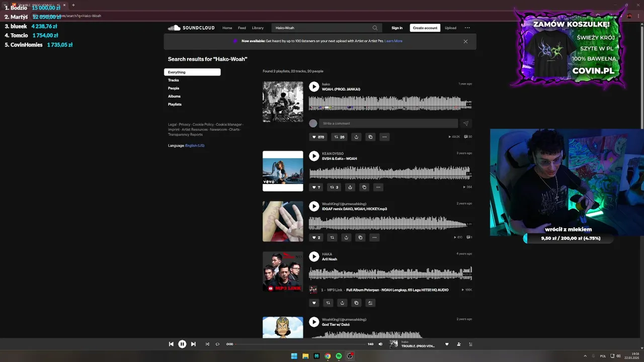
Task: Toggle mute with the volume icon
Action: (380, 344)
